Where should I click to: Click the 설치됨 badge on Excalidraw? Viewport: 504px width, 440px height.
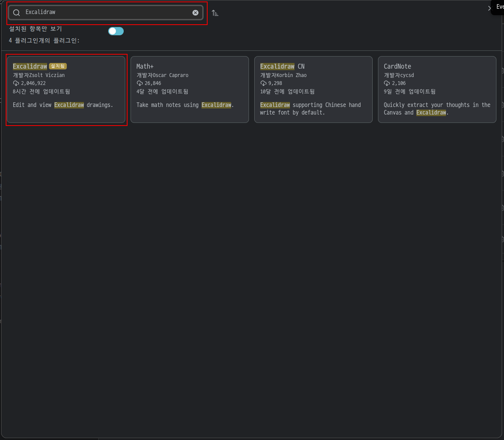pos(58,66)
